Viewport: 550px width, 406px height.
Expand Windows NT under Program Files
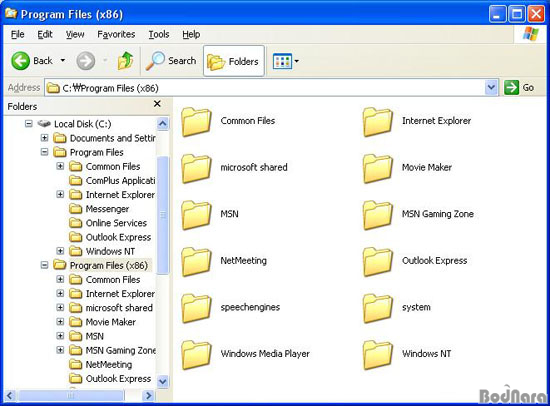[x=60, y=251]
